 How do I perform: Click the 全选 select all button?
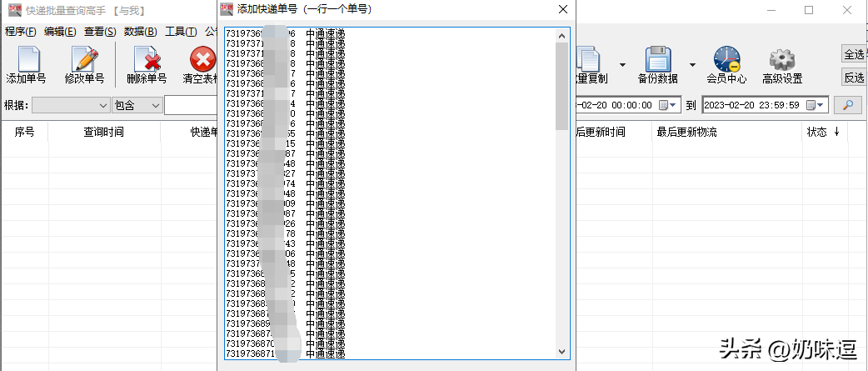854,54
